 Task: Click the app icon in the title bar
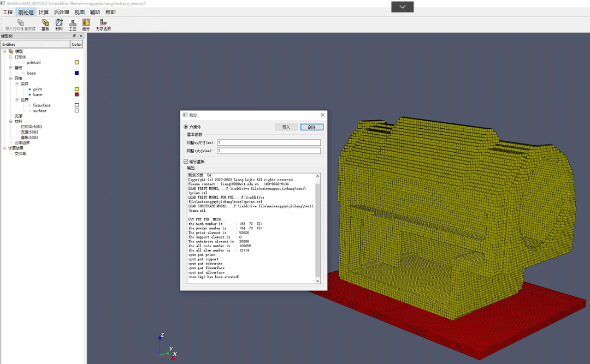click(3, 3)
